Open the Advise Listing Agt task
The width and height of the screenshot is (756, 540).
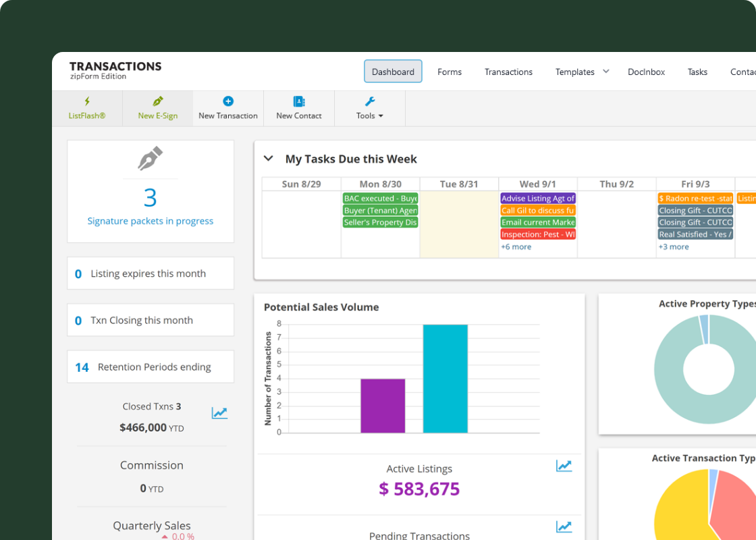(x=538, y=198)
